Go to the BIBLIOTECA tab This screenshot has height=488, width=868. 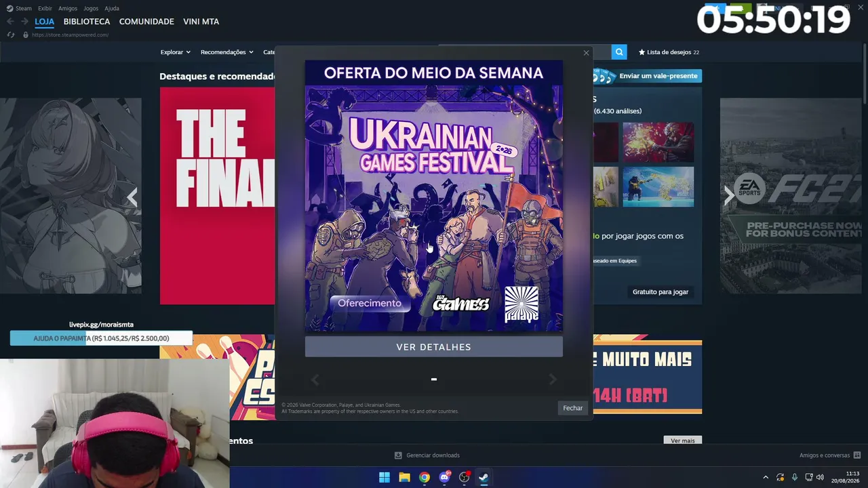click(87, 22)
